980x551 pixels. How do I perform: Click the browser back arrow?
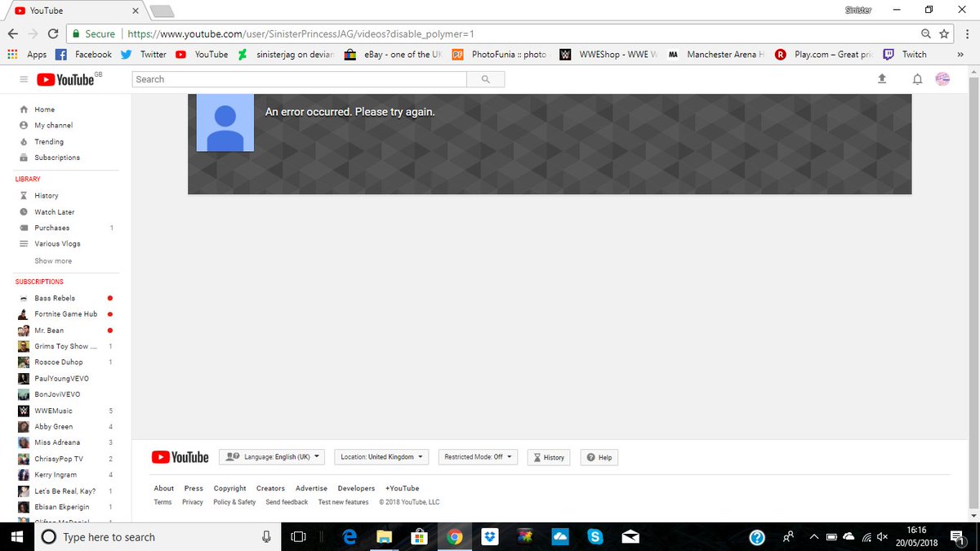(12, 33)
